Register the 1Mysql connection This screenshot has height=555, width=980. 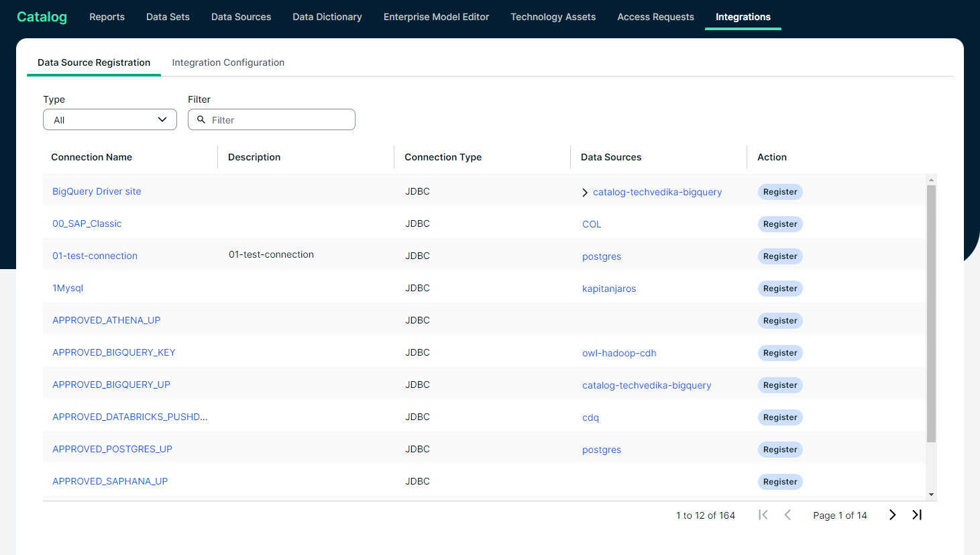779,289
